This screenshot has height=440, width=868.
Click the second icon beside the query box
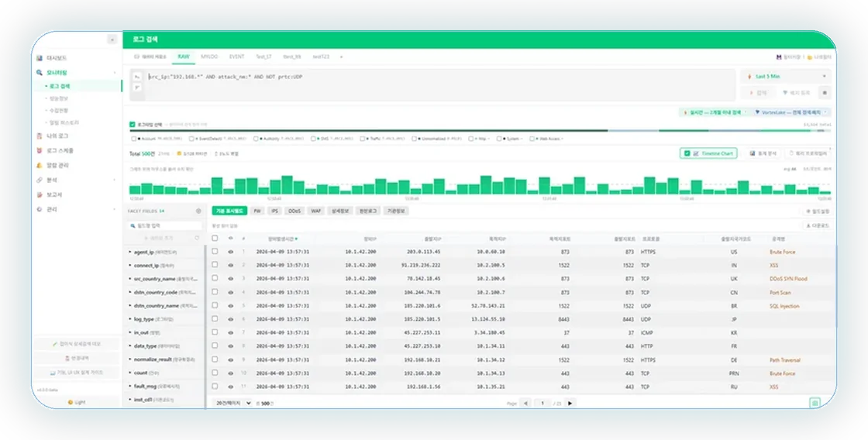[137, 88]
